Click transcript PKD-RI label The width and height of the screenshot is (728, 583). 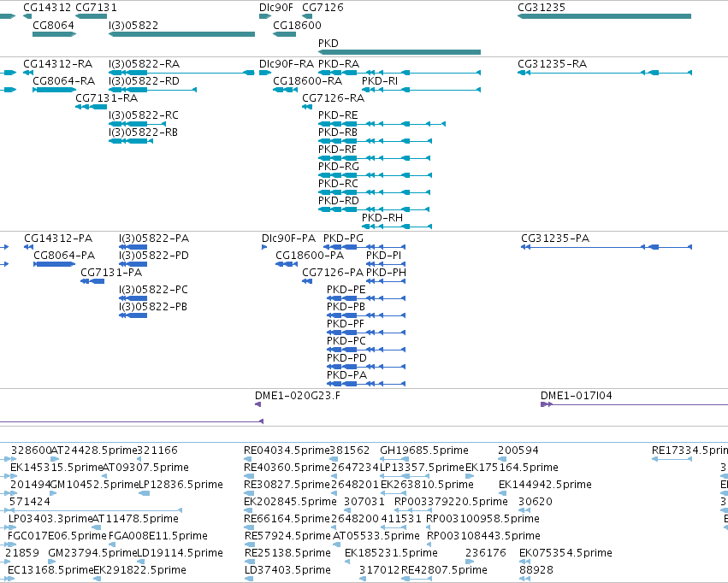pyautogui.click(x=380, y=80)
